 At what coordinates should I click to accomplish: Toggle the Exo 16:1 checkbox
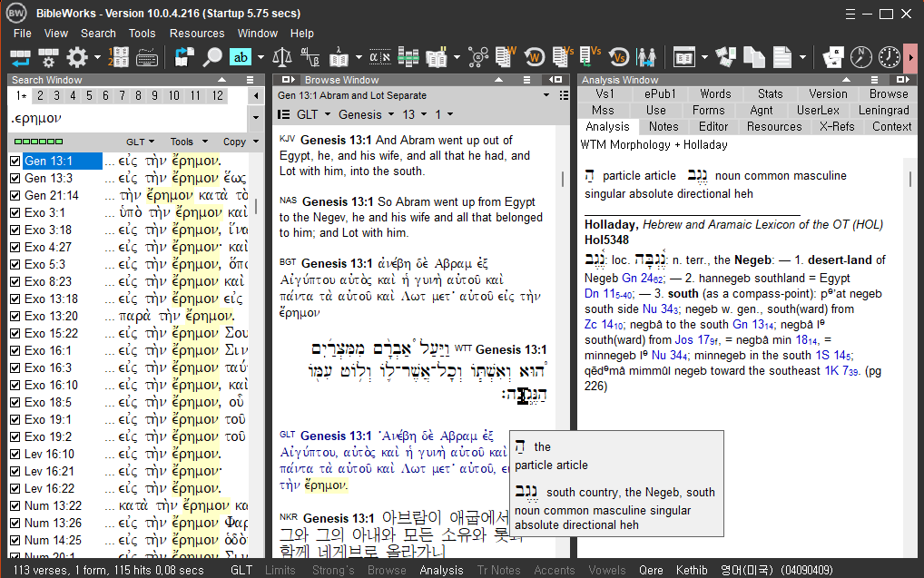(x=15, y=350)
